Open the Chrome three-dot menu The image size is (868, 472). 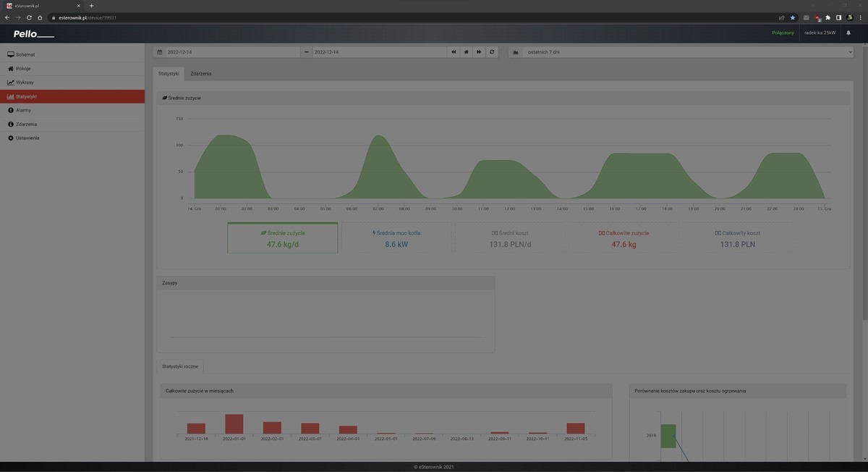click(x=860, y=17)
